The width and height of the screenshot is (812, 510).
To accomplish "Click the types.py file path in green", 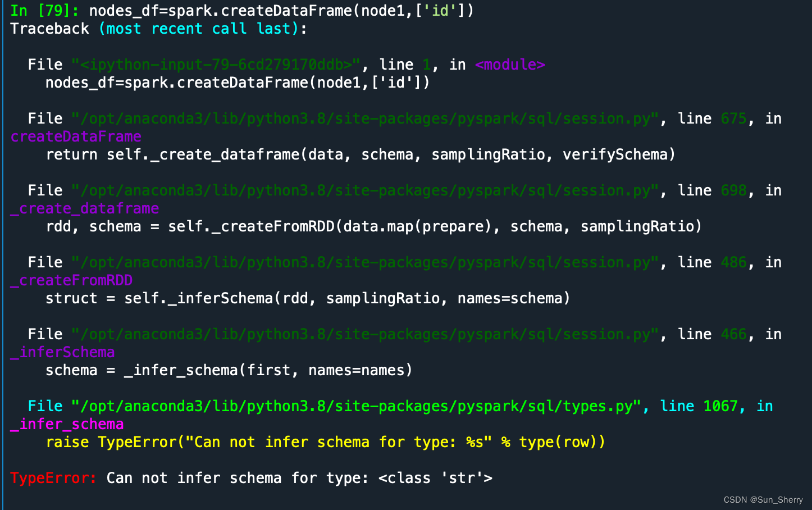I will pyautogui.click(x=356, y=406).
